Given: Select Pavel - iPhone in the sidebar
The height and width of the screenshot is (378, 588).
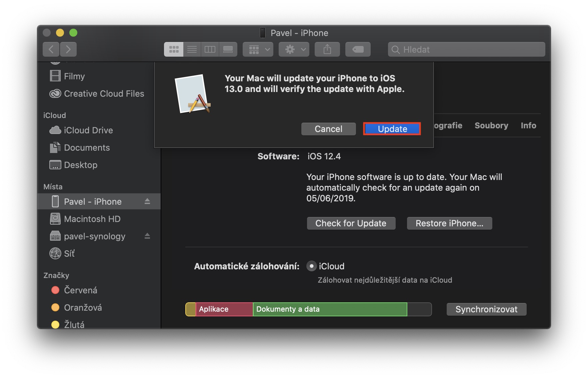Looking at the screenshot, I should [99, 202].
